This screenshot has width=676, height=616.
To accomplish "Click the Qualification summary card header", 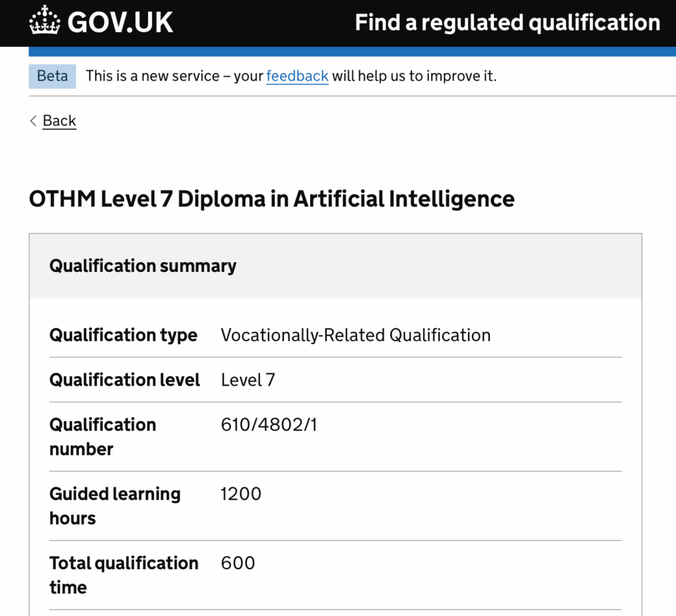I will click(143, 266).
